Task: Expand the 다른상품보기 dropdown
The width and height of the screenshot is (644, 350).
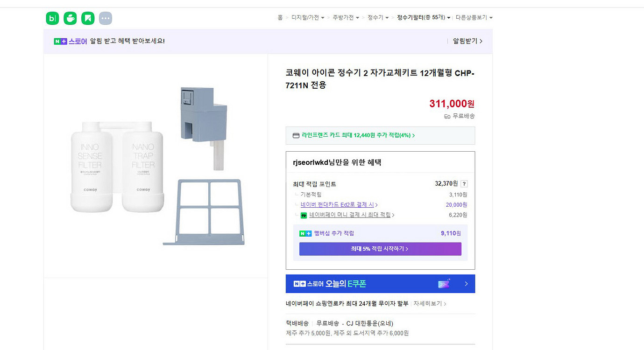Action: pyautogui.click(x=474, y=18)
